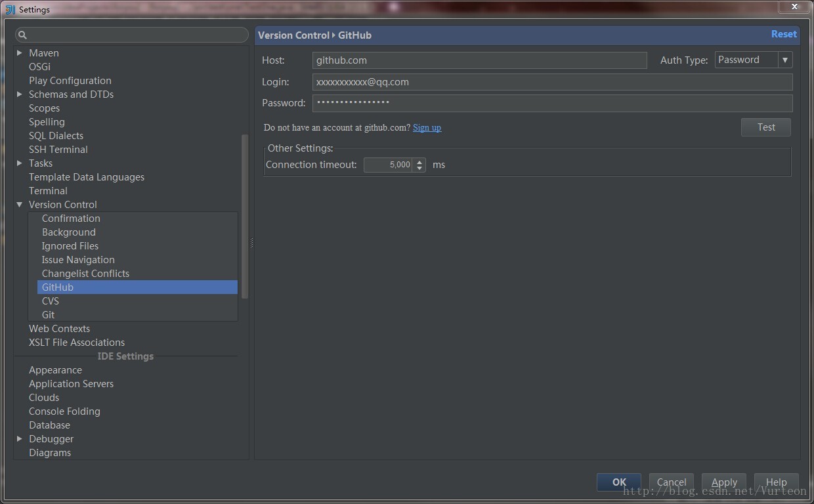The width and height of the screenshot is (814, 504).
Task: Select Web Contexts item
Action: (x=59, y=328)
